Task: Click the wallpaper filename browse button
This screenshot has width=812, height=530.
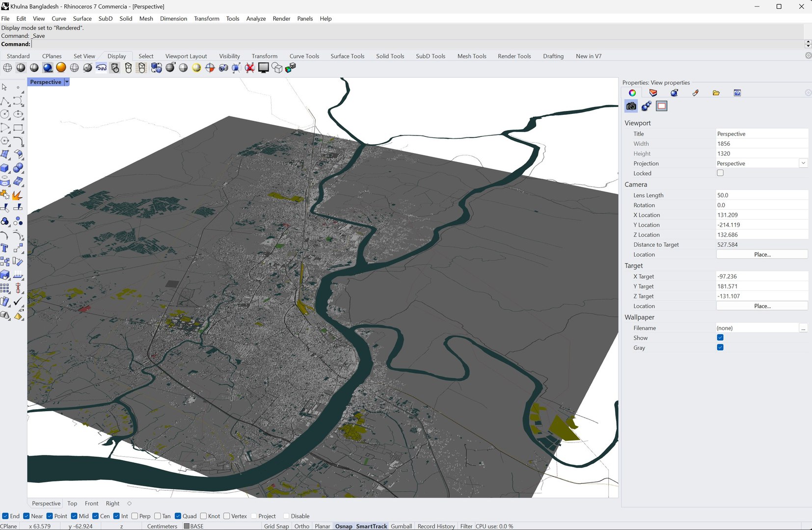Action: pos(803,328)
